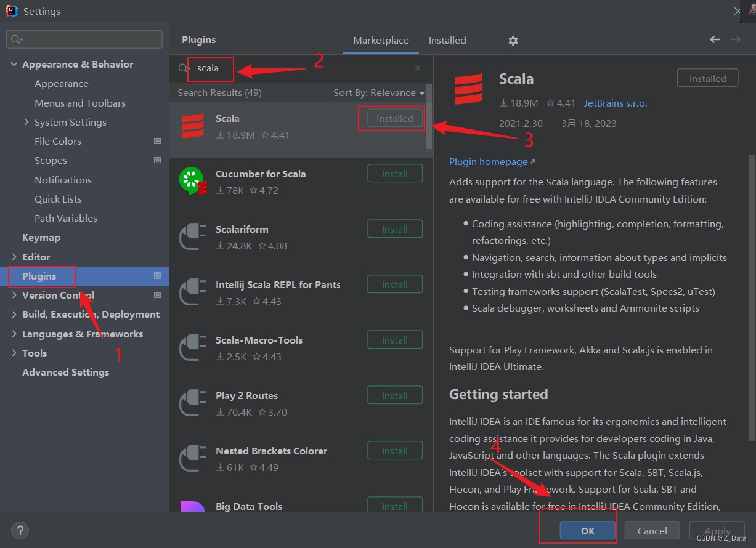Select Notifications settings
The width and height of the screenshot is (756, 548).
(63, 180)
